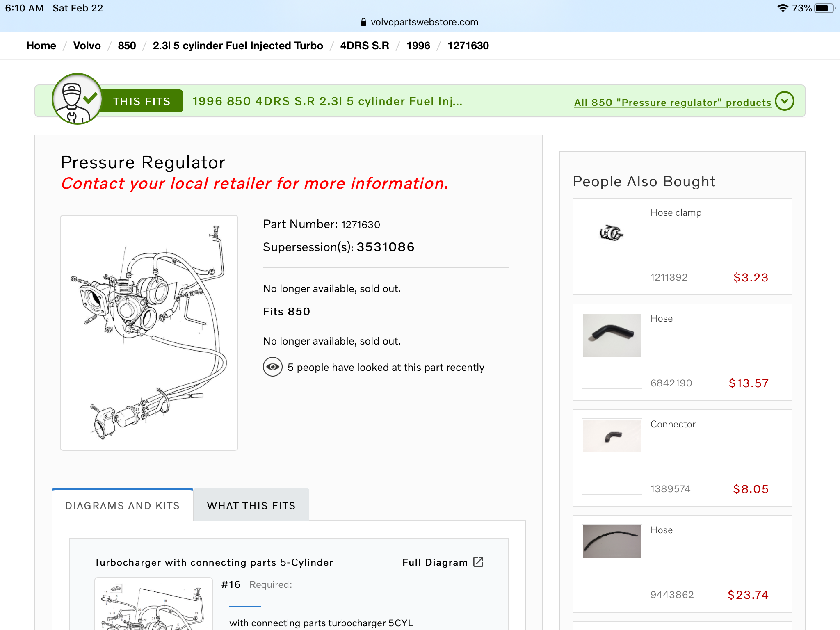Image resolution: width=840 pixels, height=630 pixels.
Task: Navigate to Volvo breadcrumb
Action: click(87, 46)
